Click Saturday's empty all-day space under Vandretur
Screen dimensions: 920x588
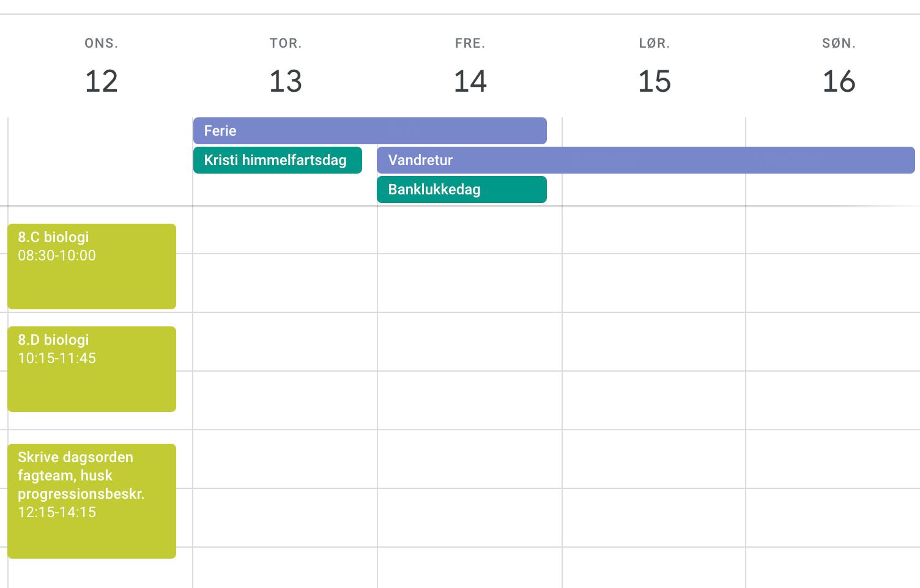tap(653, 189)
